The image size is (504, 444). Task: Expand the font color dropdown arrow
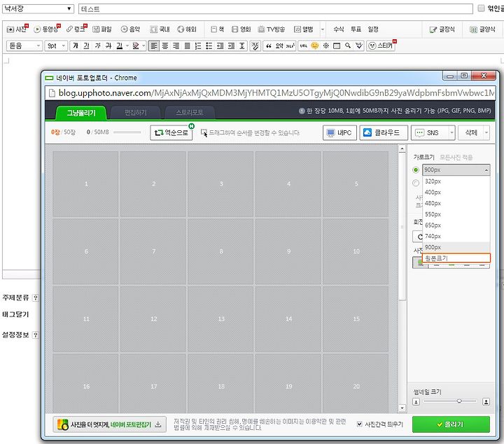point(127,46)
